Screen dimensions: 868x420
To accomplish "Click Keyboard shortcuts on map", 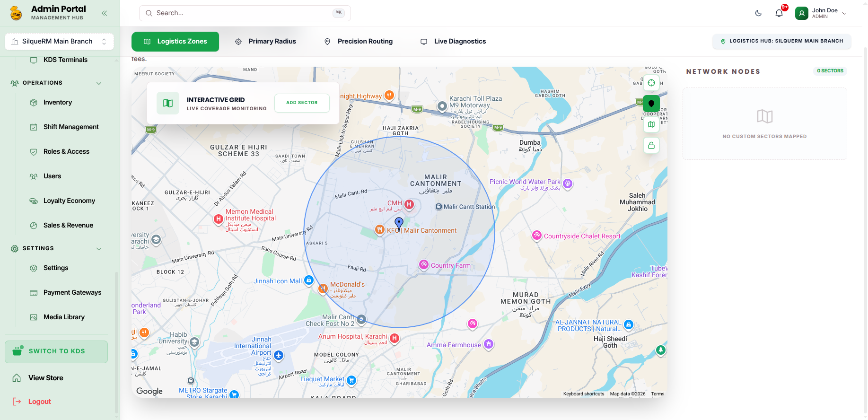I will pyautogui.click(x=584, y=394).
